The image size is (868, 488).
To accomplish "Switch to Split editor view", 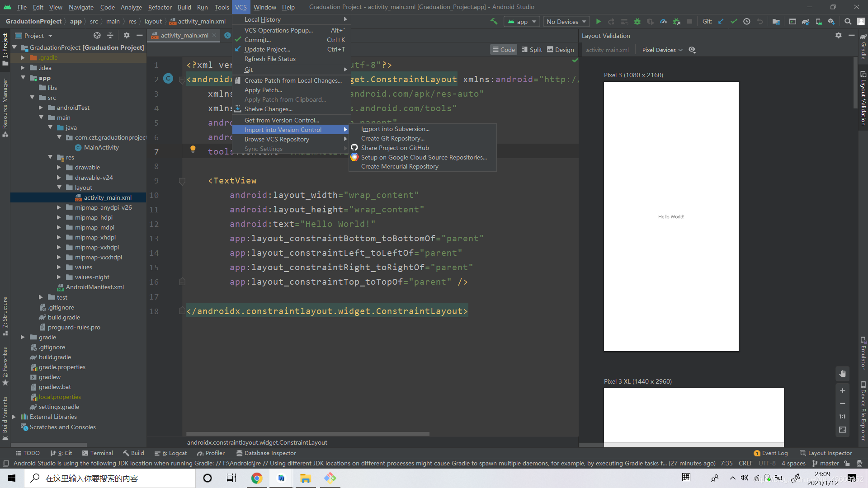I will click(x=531, y=50).
